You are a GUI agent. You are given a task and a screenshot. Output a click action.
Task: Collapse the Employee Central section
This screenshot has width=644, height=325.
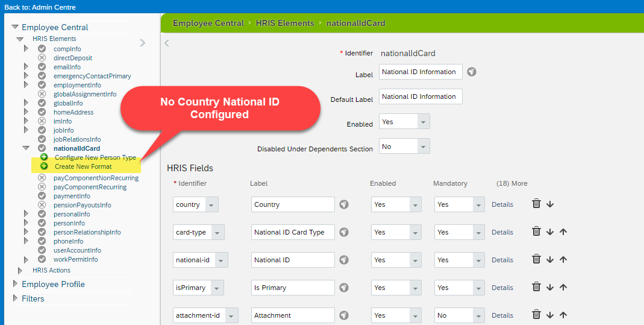pos(15,27)
